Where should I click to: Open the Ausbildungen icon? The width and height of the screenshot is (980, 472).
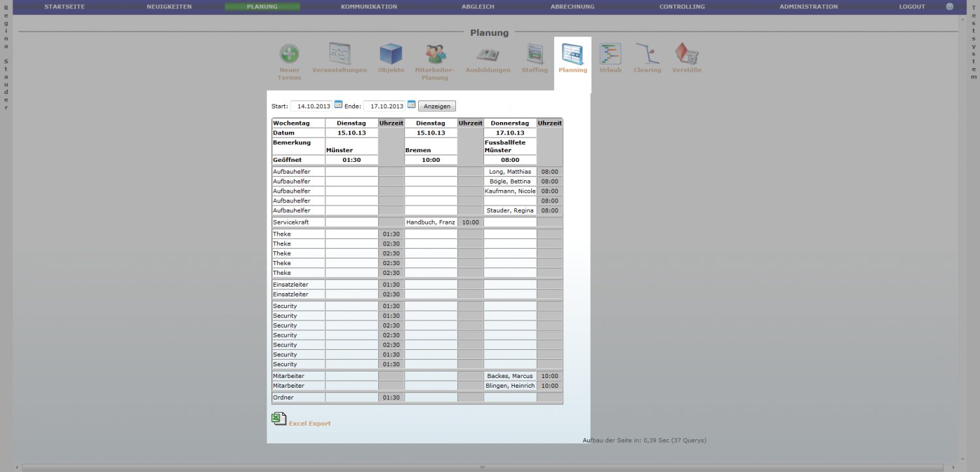coord(488,54)
